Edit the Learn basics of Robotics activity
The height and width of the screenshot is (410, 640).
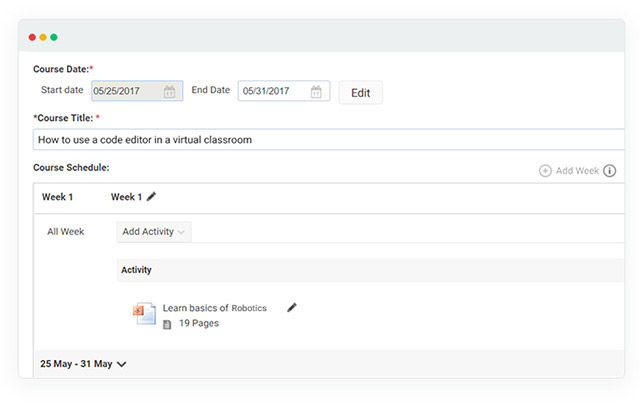pyautogui.click(x=291, y=308)
